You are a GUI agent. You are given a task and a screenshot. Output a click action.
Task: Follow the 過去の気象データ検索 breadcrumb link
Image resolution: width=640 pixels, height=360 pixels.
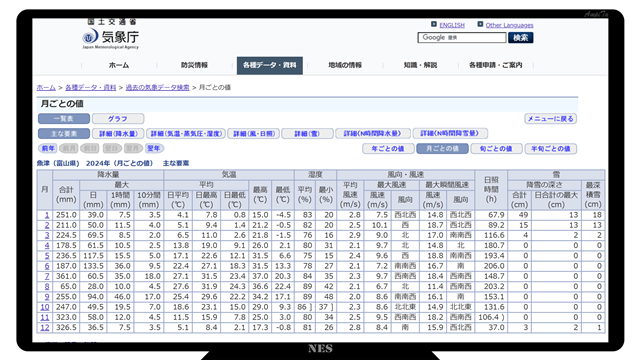(x=158, y=87)
